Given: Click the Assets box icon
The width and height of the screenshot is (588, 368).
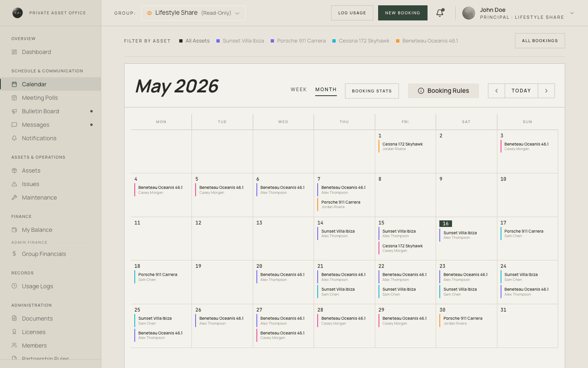Looking at the screenshot, I should (14, 171).
